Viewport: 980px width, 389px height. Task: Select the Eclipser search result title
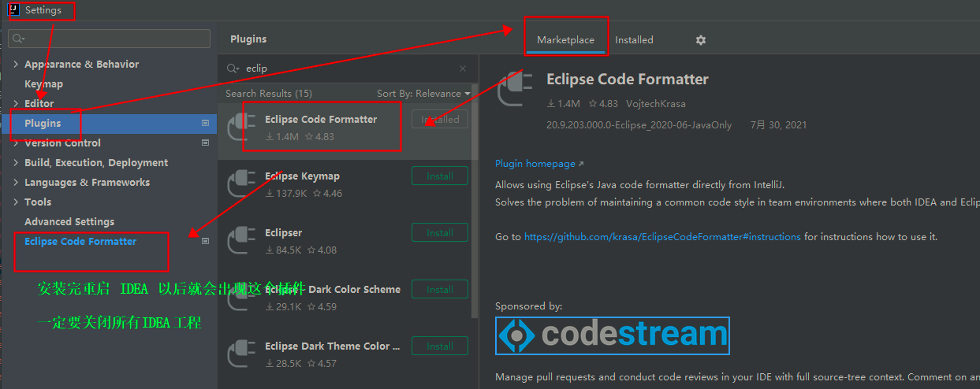click(283, 232)
